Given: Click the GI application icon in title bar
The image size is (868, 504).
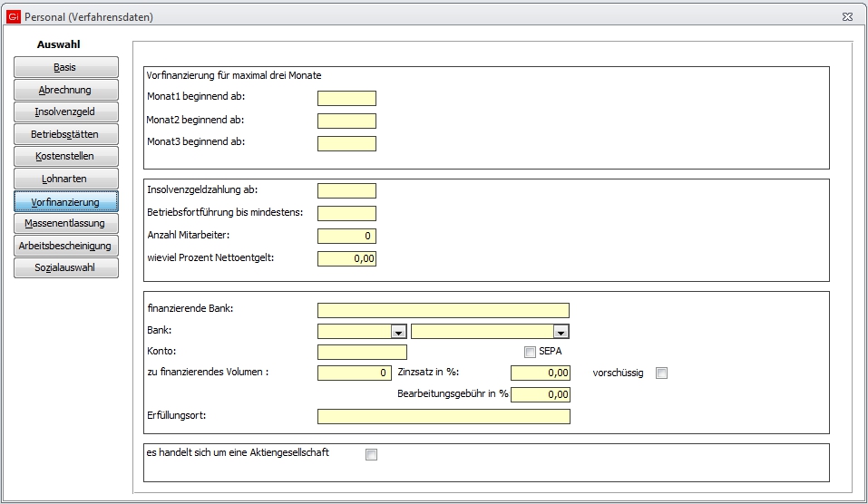Looking at the screenshot, I should pos(14,16).
